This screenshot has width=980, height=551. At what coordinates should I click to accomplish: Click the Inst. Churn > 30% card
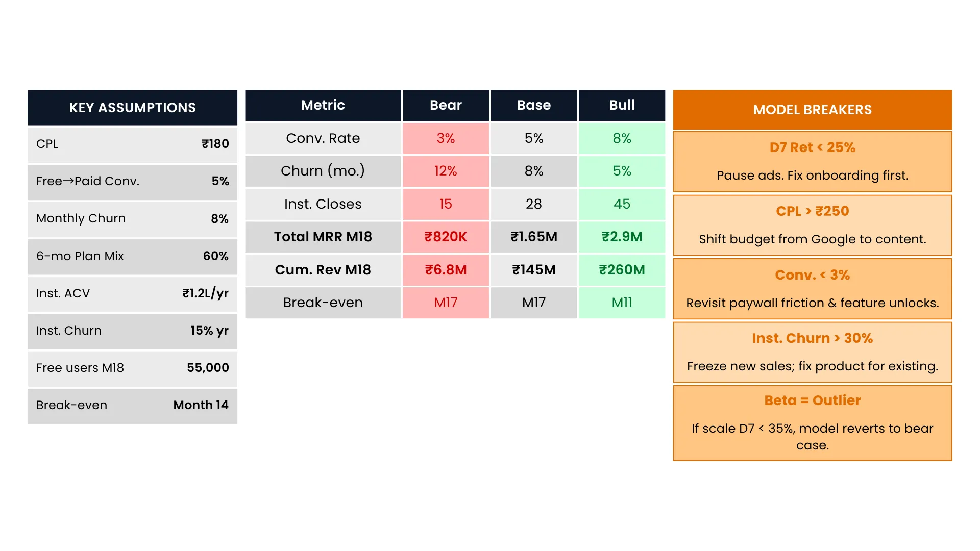click(x=812, y=352)
